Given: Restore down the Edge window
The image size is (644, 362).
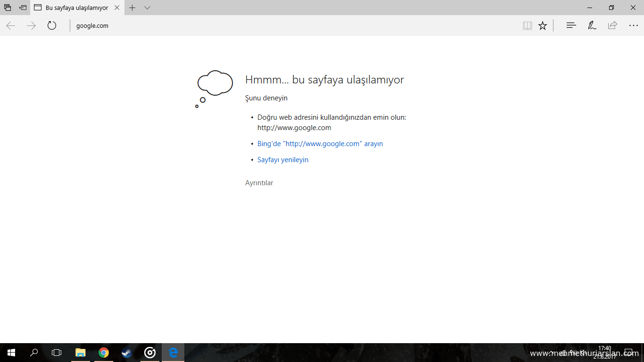Looking at the screenshot, I should click(611, 8).
